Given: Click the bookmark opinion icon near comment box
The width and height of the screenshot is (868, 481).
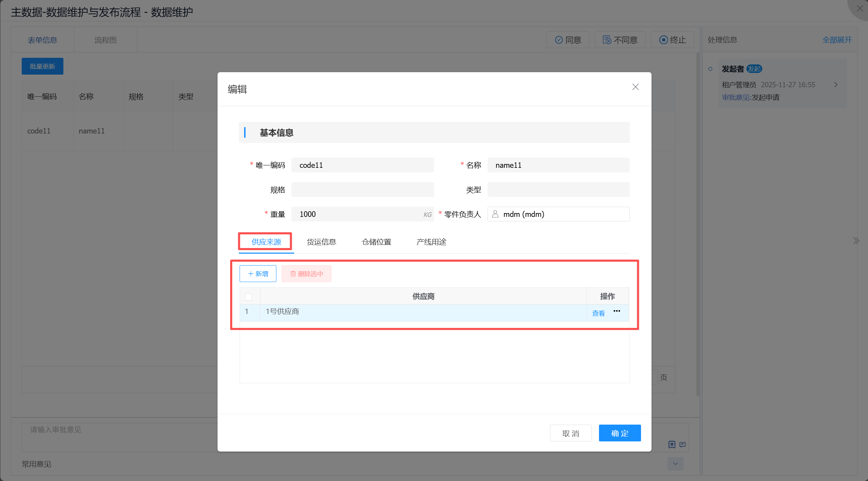Looking at the screenshot, I should tap(671, 445).
